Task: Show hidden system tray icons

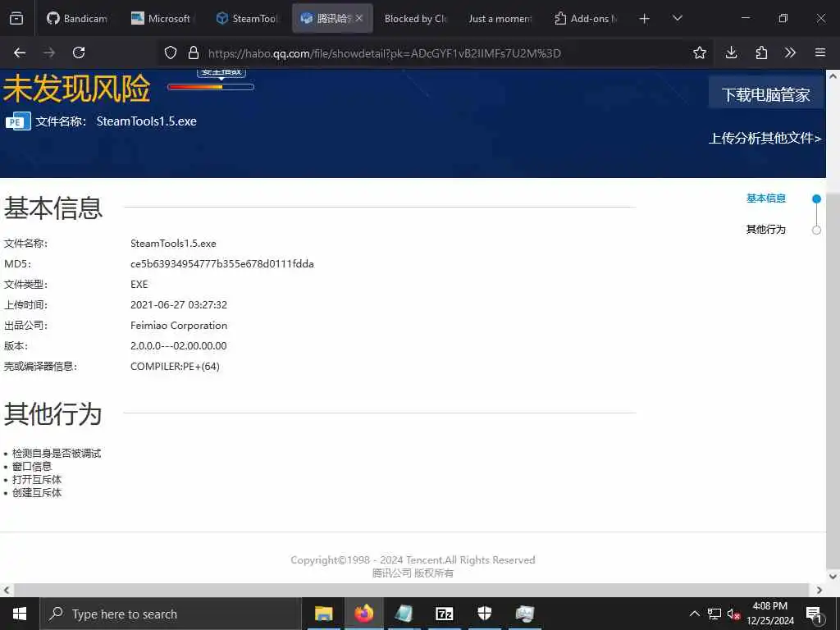Action: 694,614
